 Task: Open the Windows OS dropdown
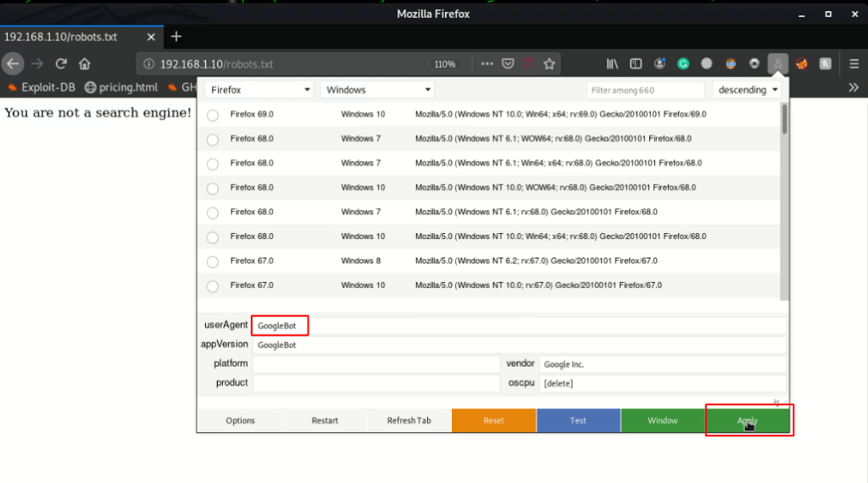pyautogui.click(x=377, y=90)
